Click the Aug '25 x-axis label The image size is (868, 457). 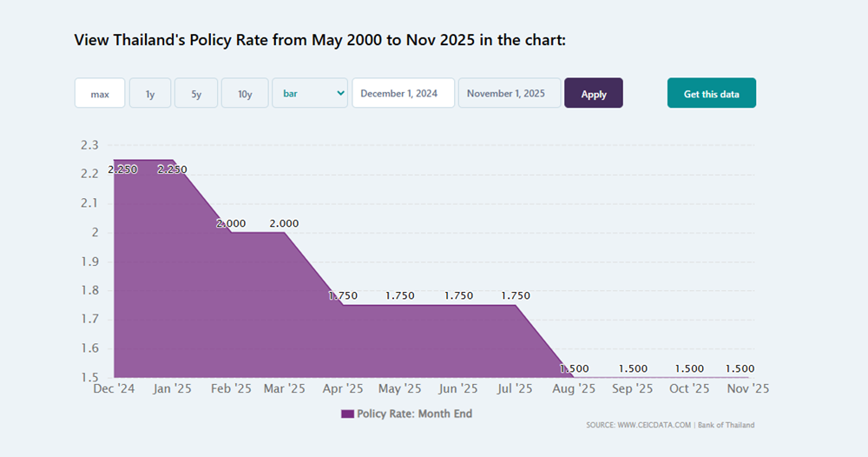[x=575, y=389]
